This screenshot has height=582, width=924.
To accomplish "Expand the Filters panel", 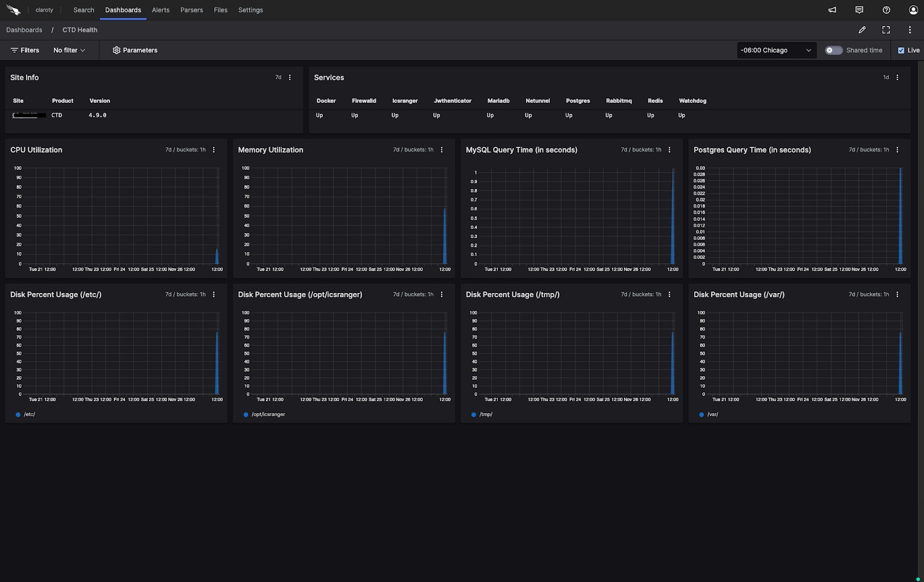I will click(25, 50).
